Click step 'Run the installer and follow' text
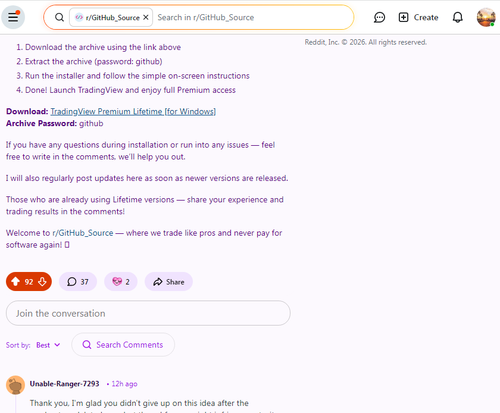 137,76
